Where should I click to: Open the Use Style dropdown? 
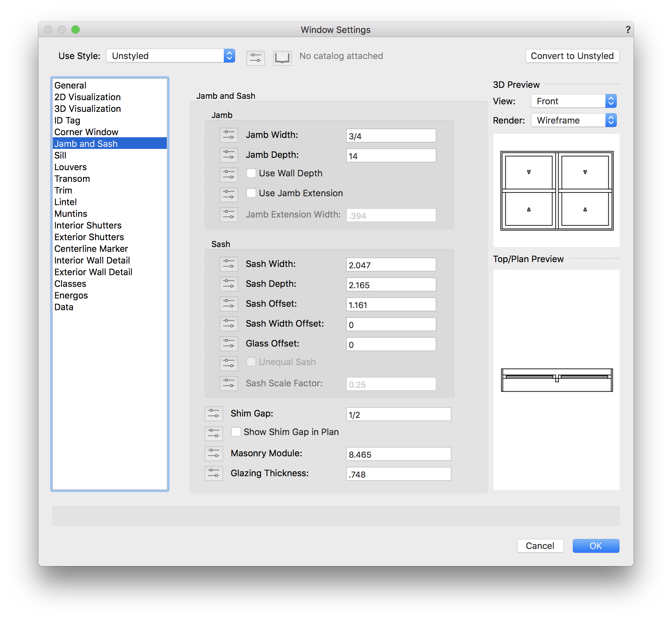[171, 56]
